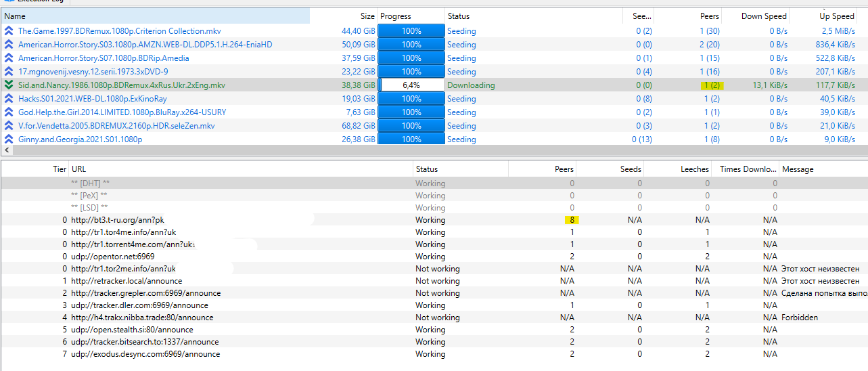Select udp://open.stealth.si:80 tracker
Screen dimensions: 868x371
coord(132,330)
